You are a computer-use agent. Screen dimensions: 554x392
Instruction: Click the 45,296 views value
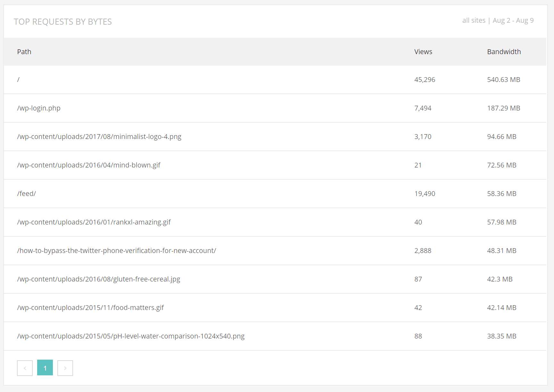(425, 80)
